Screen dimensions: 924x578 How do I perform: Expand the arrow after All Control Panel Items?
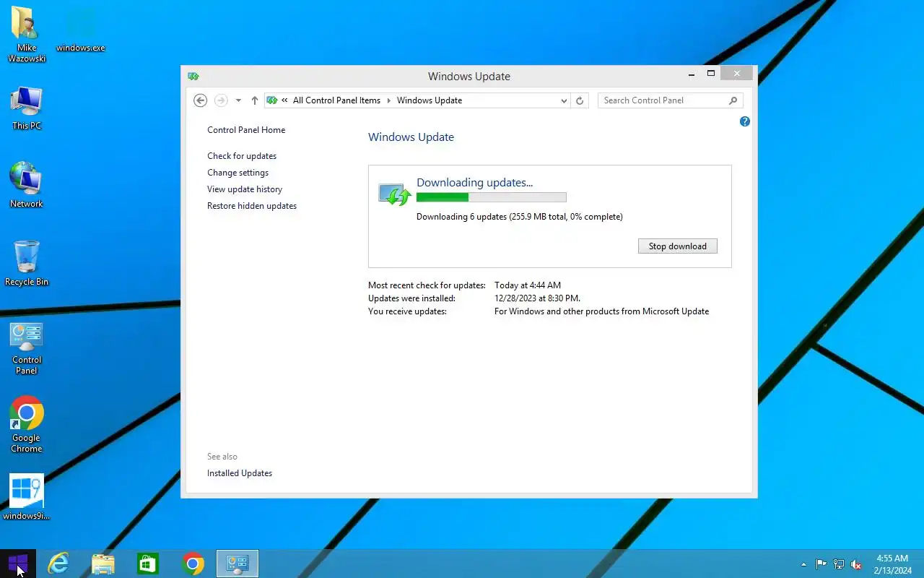click(x=389, y=100)
